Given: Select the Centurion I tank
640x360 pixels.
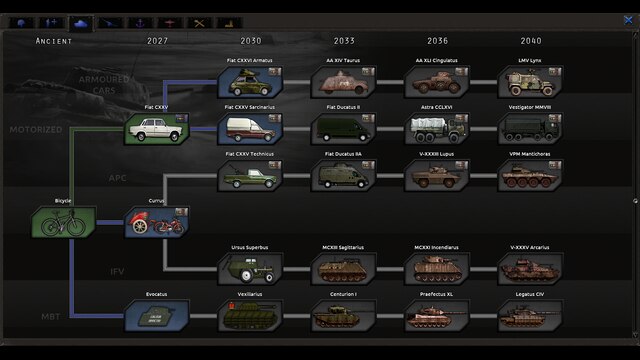Looking at the screenshot, I should pos(343,316).
